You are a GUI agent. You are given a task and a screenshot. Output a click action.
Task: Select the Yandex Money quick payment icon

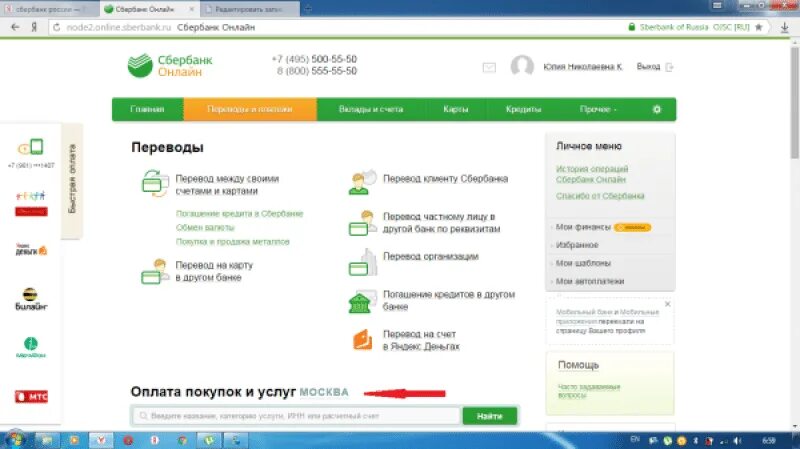pos(31,249)
